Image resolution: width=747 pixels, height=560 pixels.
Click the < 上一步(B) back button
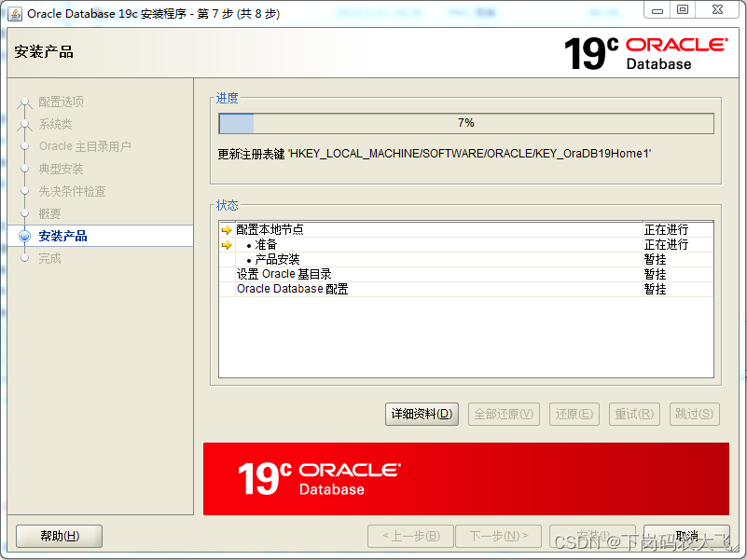tap(411, 536)
